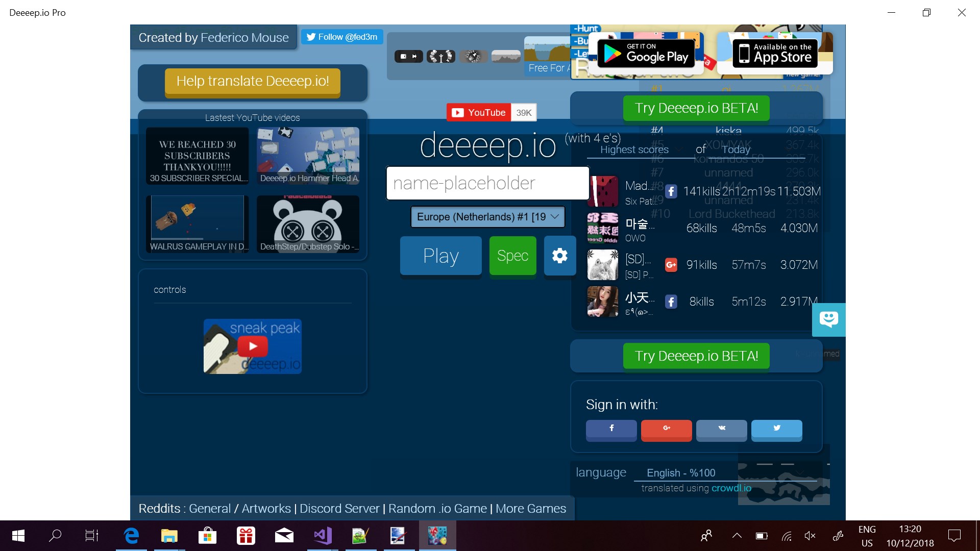Click Try Deeeep.io BETA button
The height and width of the screenshot is (551, 980).
point(697,108)
